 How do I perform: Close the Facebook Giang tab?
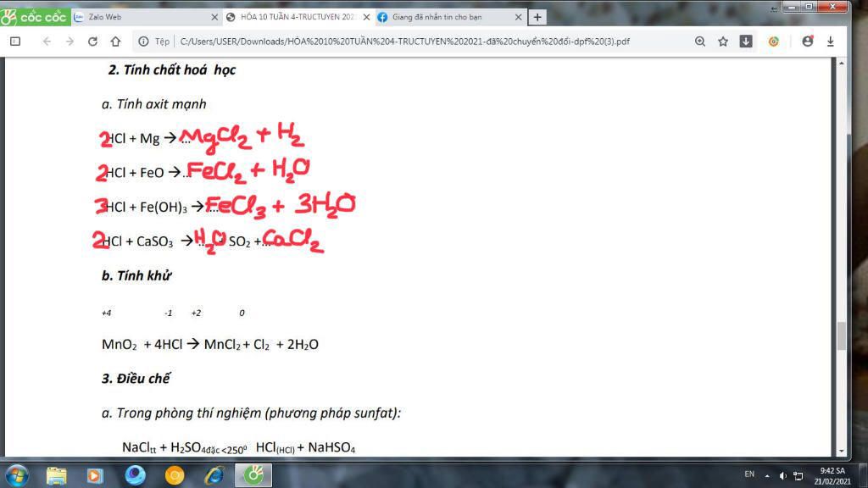pos(518,17)
